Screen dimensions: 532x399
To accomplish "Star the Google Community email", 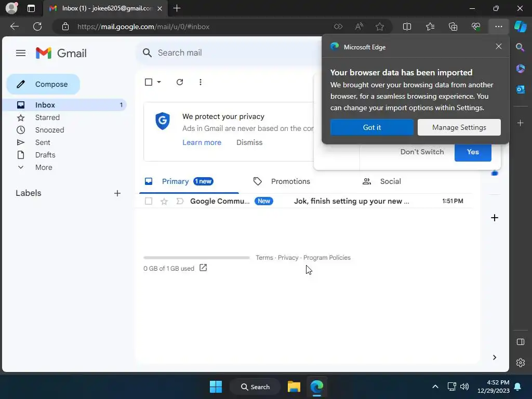I will 164,201.
